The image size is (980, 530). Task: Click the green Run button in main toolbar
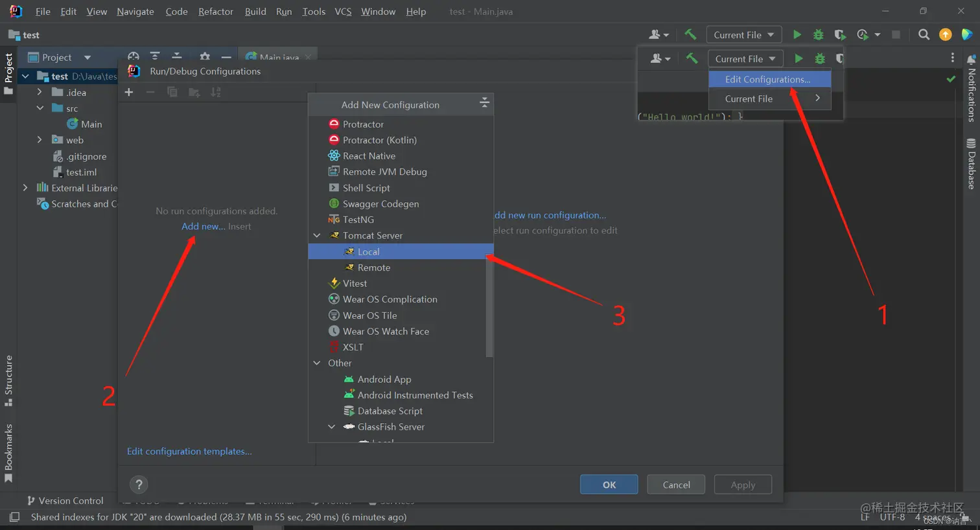click(797, 35)
